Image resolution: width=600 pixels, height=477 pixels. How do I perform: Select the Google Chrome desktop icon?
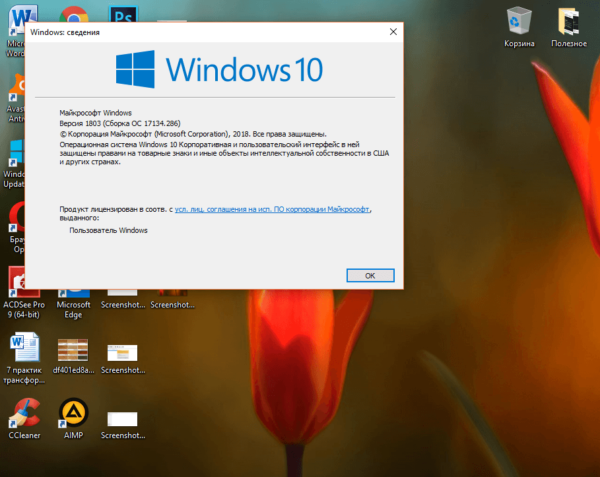74,15
